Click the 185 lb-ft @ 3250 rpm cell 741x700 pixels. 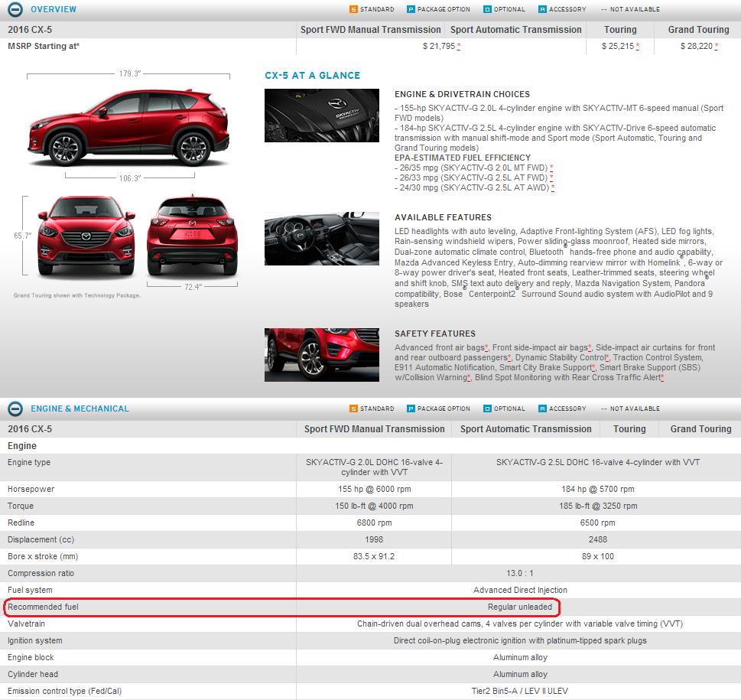click(598, 506)
